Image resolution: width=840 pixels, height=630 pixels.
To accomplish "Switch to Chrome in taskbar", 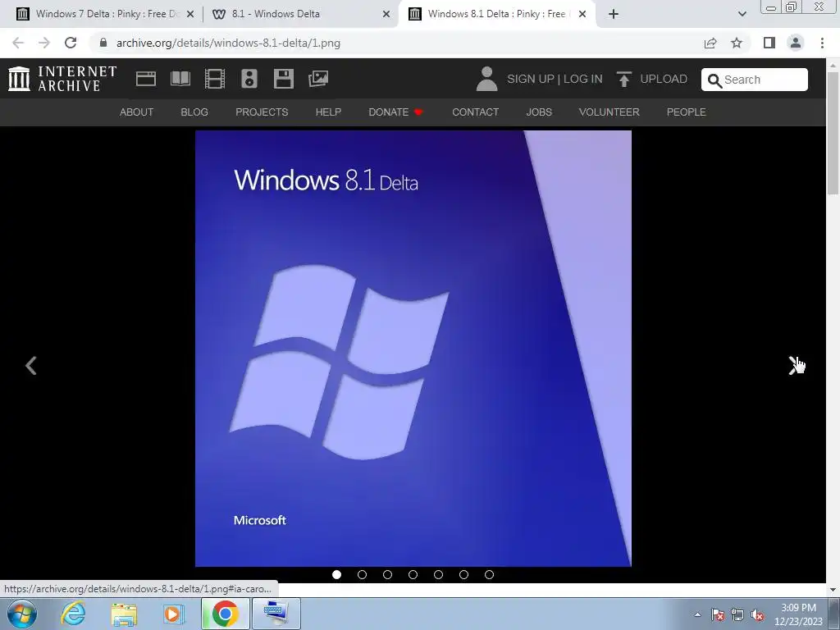I will click(225, 614).
